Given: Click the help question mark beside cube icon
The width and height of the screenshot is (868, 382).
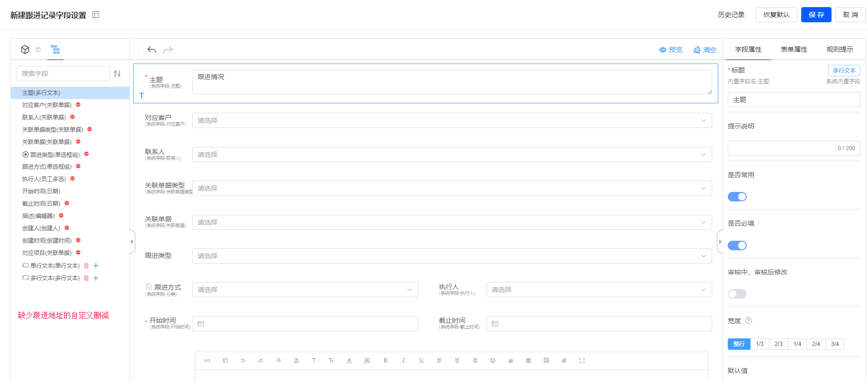Looking at the screenshot, I should (x=38, y=49).
